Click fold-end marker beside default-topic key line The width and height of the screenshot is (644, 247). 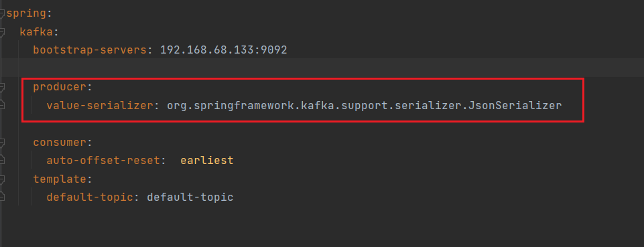[2, 197]
